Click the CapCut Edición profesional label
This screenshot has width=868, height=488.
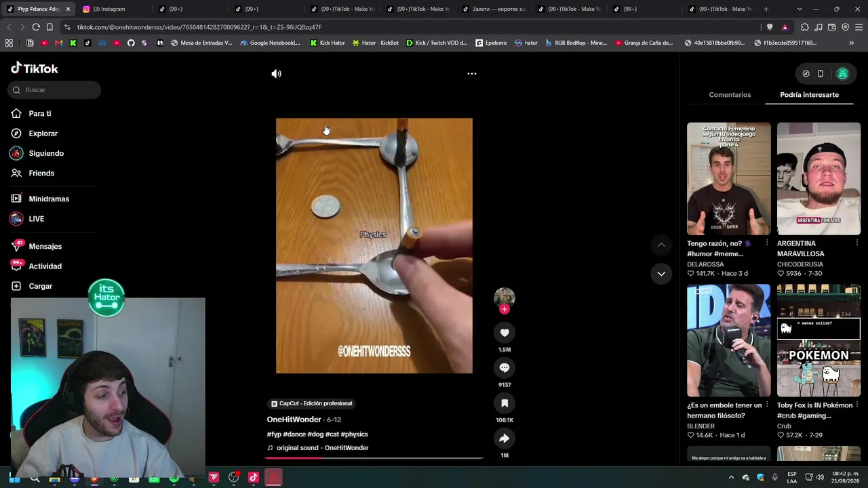tap(311, 403)
